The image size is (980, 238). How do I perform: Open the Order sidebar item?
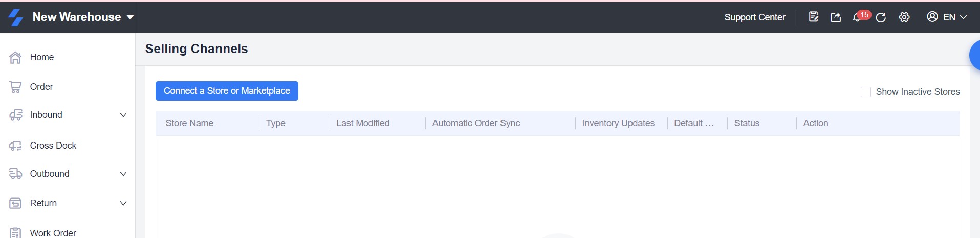coord(41,87)
